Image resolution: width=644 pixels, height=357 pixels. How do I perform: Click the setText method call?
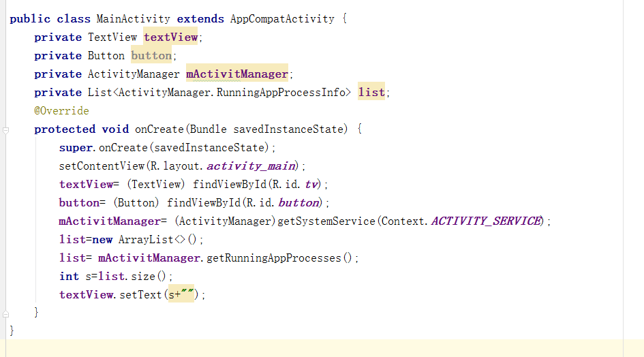(x=140, y=295)
